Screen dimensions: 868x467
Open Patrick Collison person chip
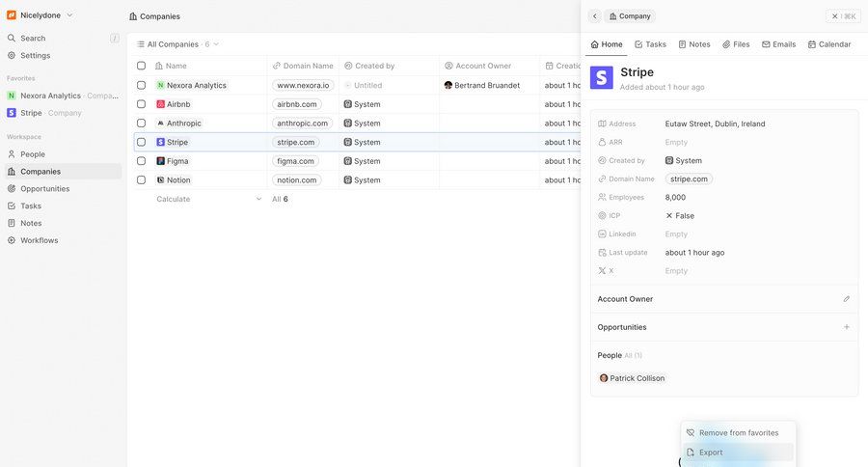point(632,378)
